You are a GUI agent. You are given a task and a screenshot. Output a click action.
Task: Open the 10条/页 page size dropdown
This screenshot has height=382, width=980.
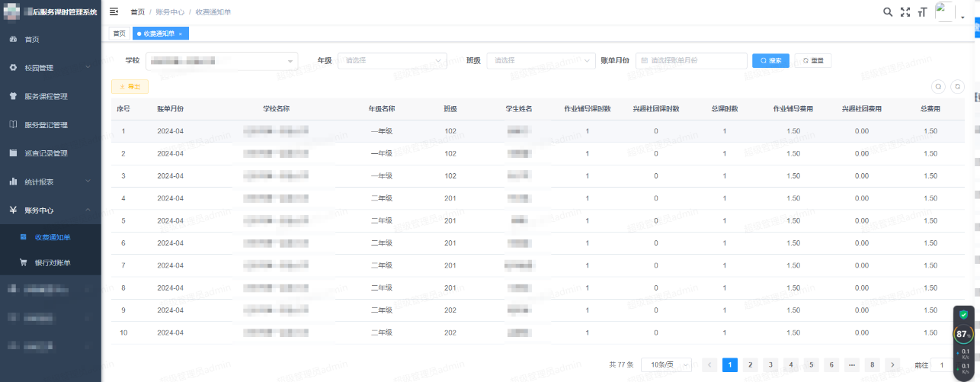click(666, 364)
